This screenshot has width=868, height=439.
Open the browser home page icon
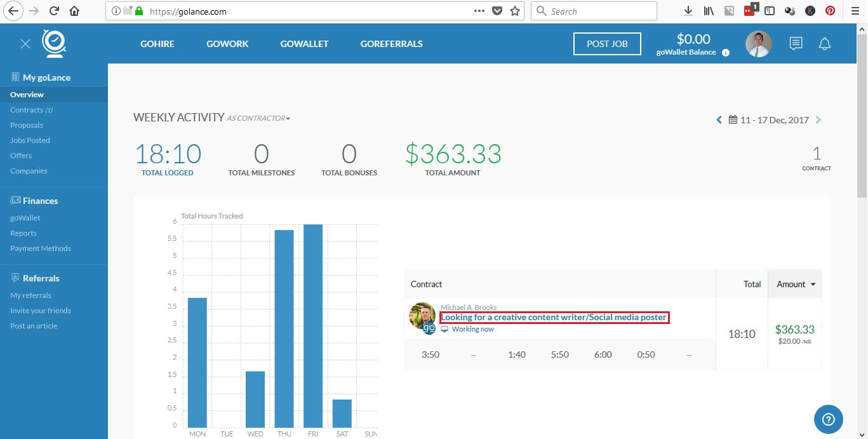74,11
